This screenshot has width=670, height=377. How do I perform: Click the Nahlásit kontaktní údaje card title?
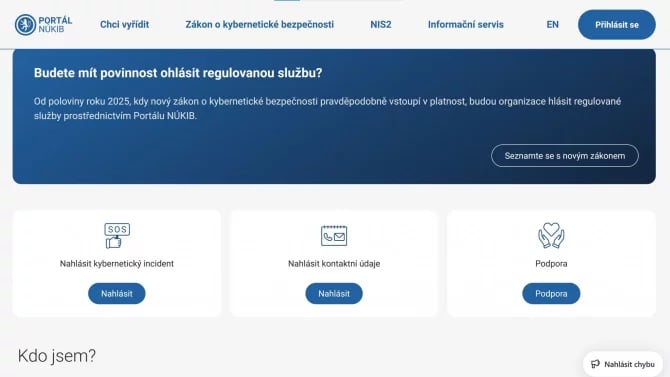click(x=334, y=264)
